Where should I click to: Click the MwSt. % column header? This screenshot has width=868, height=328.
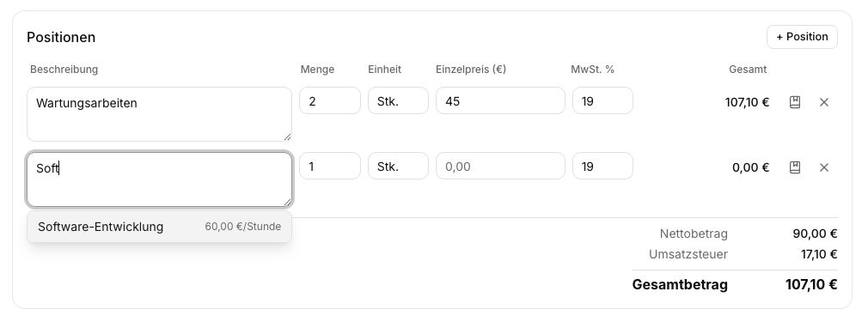(x=592, y=70)
